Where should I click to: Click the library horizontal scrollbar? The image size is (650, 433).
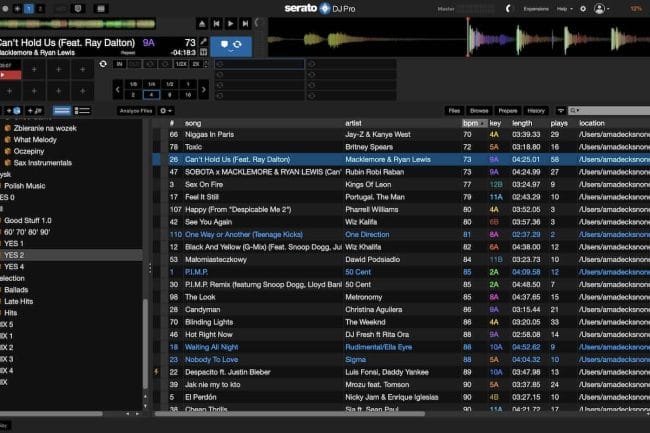pos(290,414)
